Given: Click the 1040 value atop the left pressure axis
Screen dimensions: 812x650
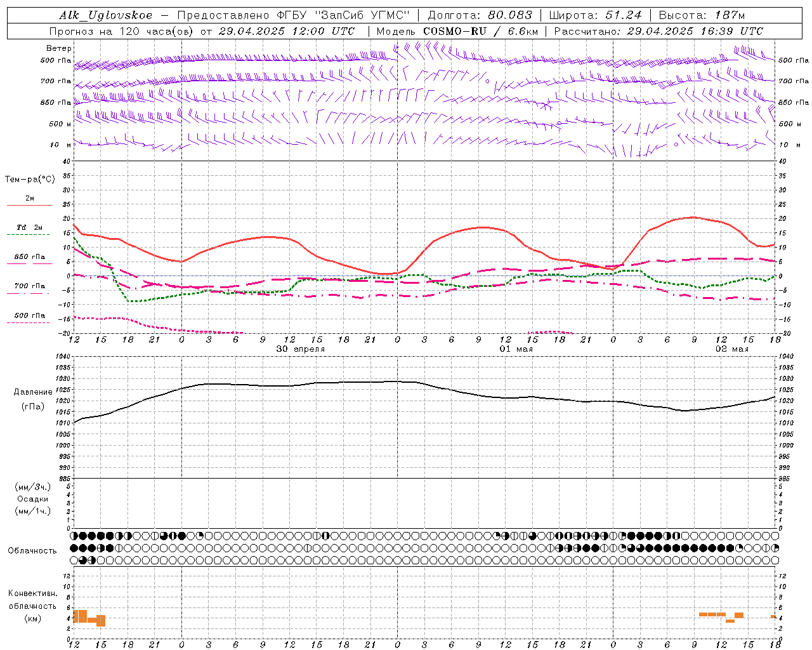Looking at the screenshot, I should (x=62, y=357).
